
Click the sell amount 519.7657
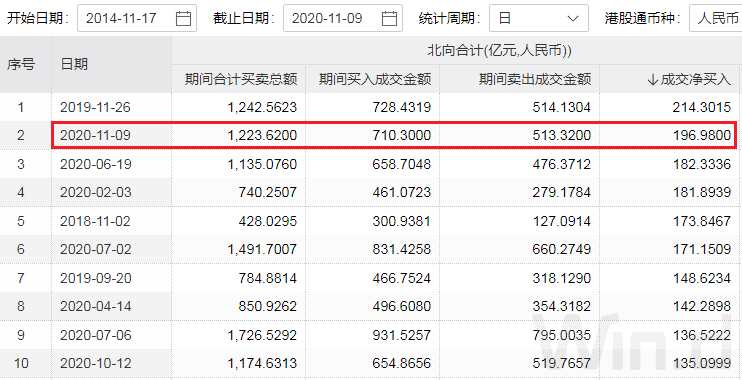pyautogui.click(x=562, y=363)
